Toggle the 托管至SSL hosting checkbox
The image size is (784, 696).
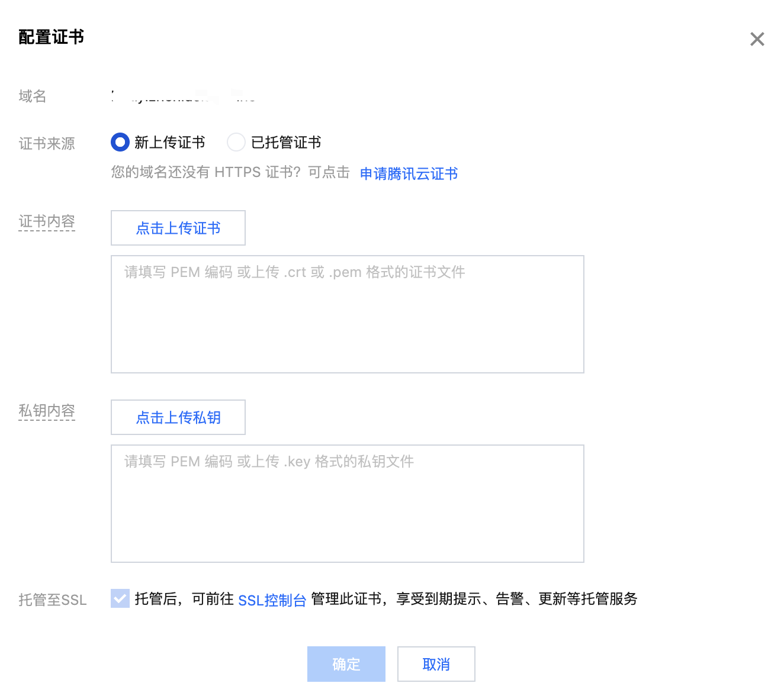click(120, 598)
